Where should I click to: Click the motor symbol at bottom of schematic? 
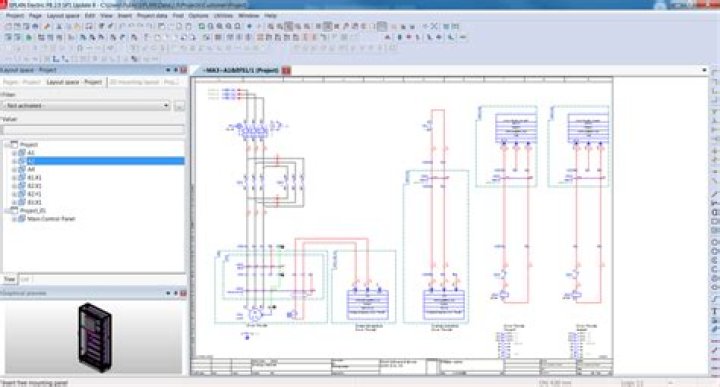click(x=254, y=314)
